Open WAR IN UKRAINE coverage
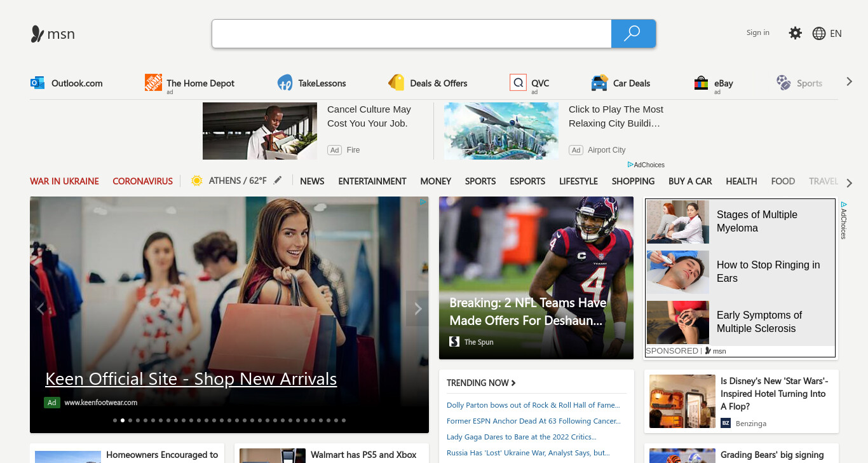This screenshot has width=868, height=463. [64, 181]
